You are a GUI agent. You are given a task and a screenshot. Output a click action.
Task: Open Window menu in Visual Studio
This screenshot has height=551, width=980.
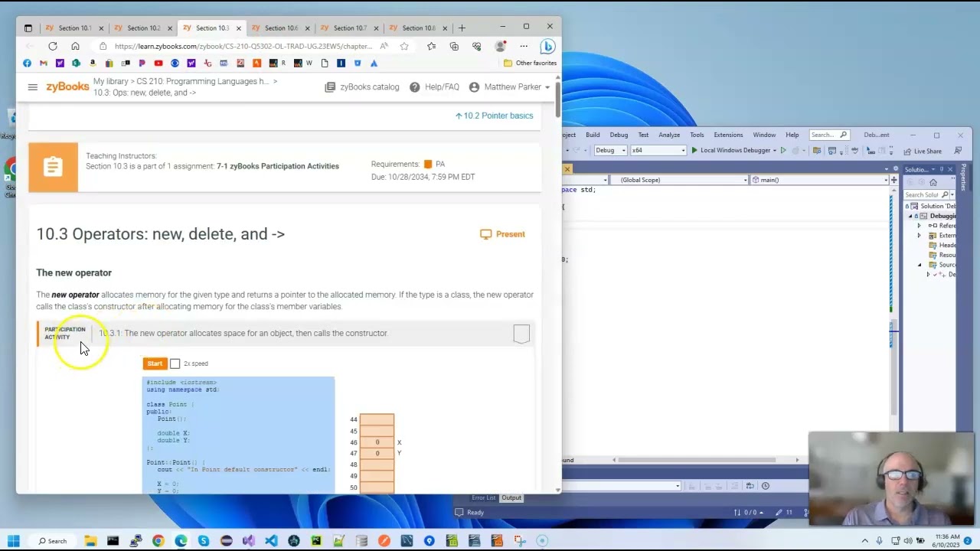[x=764, y=135]
